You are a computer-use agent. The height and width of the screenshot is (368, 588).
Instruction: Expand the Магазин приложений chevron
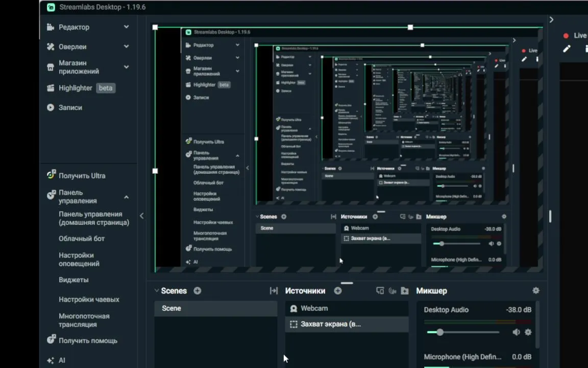[x=127, y=67]
